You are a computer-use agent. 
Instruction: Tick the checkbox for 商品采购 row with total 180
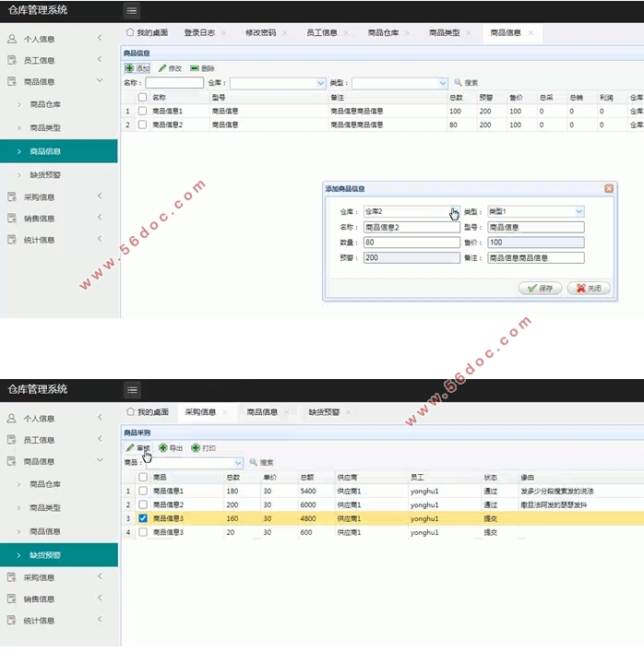click(x=143, y=491)
